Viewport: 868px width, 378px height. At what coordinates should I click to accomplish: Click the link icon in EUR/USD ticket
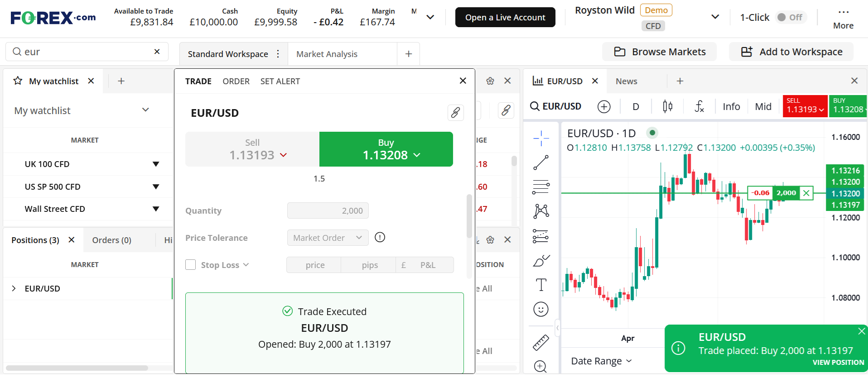coord(455,112)
